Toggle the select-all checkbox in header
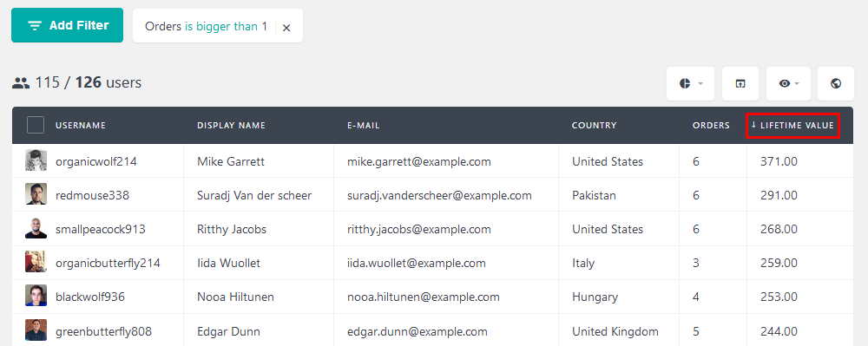868x346 pixels. point(36,126)
